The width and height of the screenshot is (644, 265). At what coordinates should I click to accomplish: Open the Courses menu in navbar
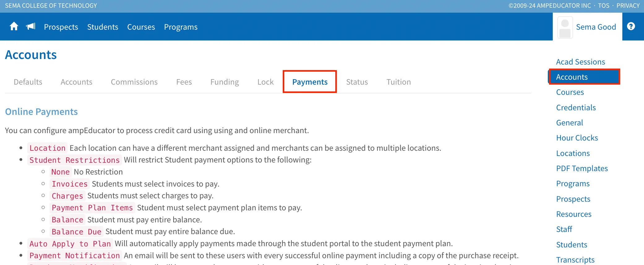click(x=141, y=27)
